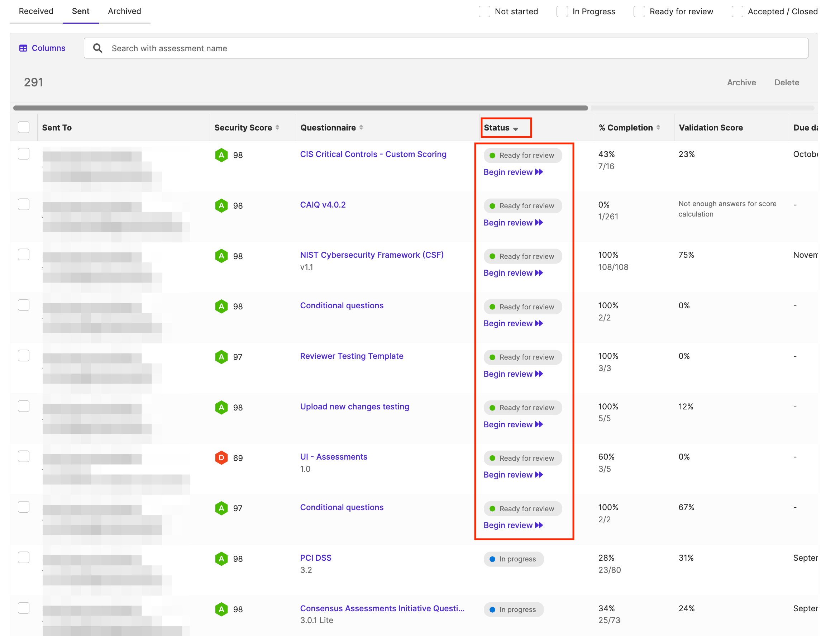Toggle the Not started filter checkbox
840x636 pixels.
tap(484, 11)
